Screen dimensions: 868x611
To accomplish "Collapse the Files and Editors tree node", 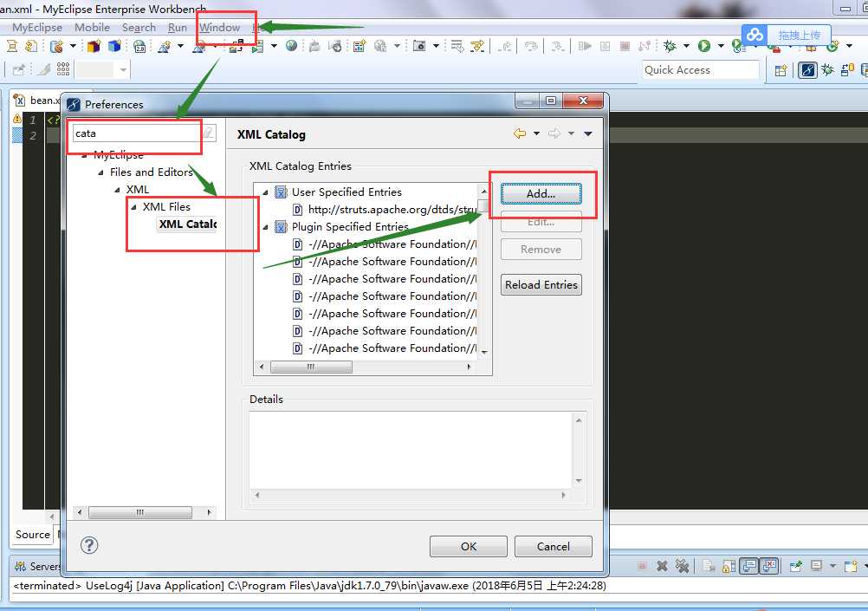I will (x=100, y=172).
